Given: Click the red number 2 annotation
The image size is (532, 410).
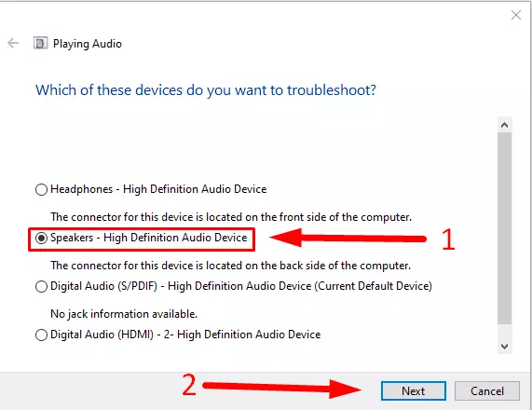Looking at the screenshot, I should (189, 385).
